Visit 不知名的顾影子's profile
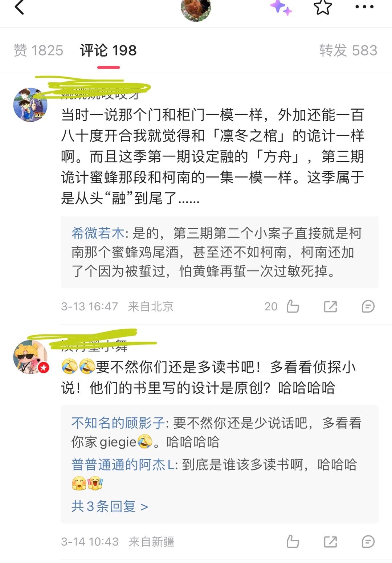392x563 pixels. (x=118, y=423)
